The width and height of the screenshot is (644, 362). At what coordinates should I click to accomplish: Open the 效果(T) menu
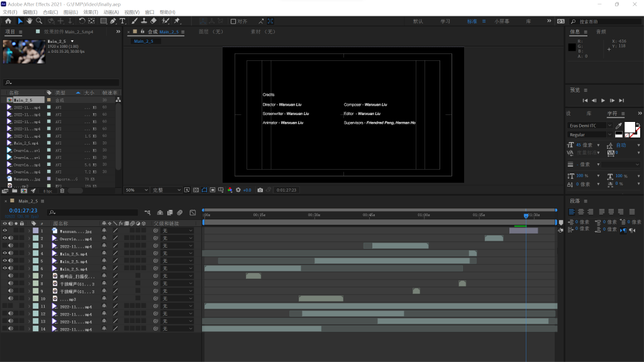click(x=91, y=12)
